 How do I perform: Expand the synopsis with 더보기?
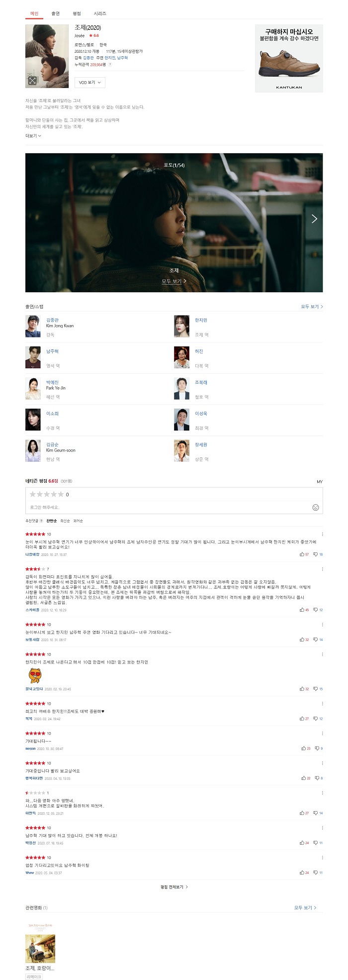click(33, 136)
